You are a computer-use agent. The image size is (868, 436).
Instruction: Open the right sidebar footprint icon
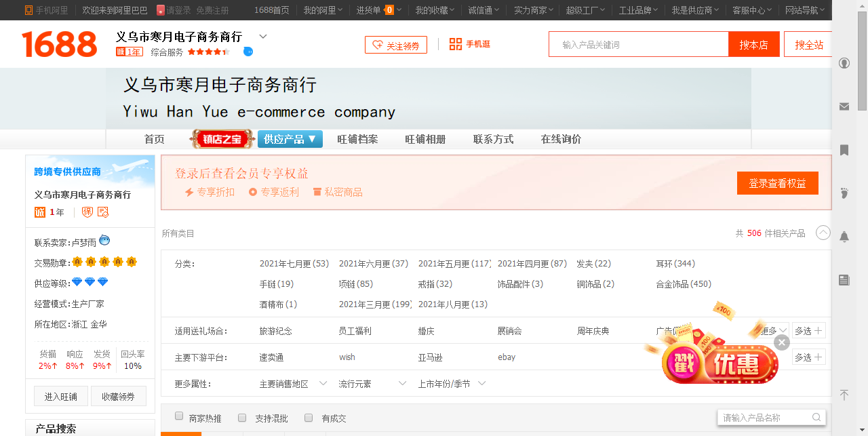click(x=844, y=193)
